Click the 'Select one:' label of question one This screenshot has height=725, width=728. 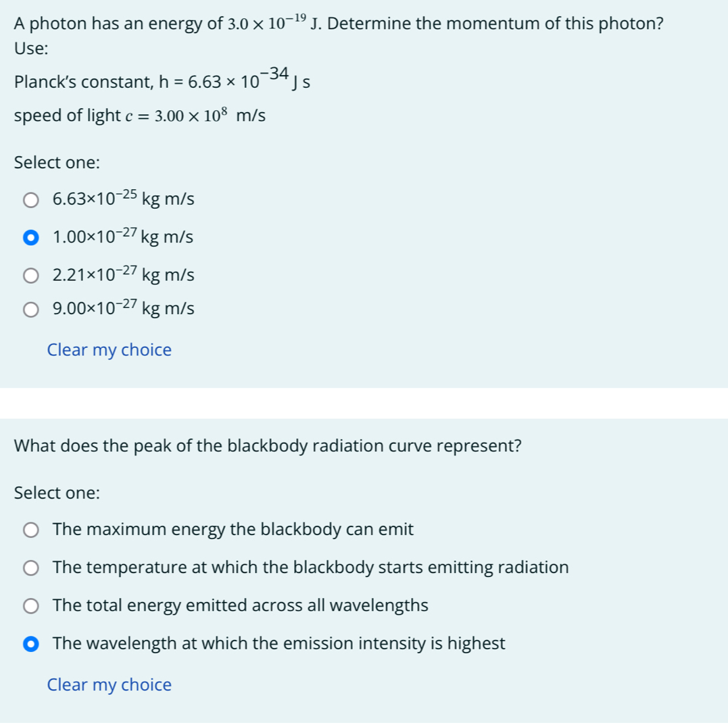tap(57, 162)
